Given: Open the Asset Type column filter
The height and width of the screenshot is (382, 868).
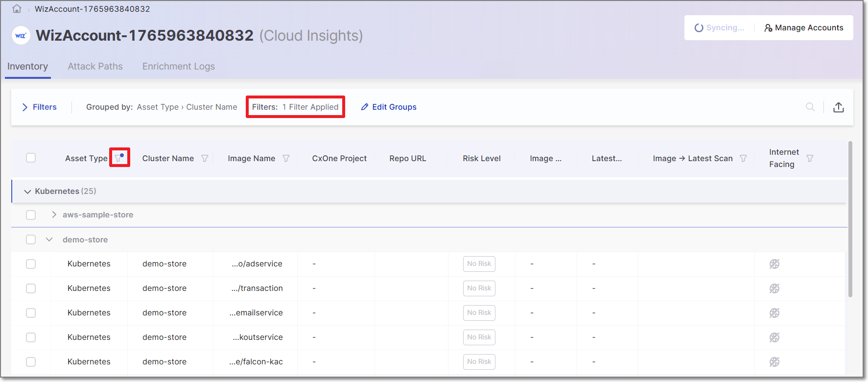Looking at the screenshot, I should click(118, 158).
